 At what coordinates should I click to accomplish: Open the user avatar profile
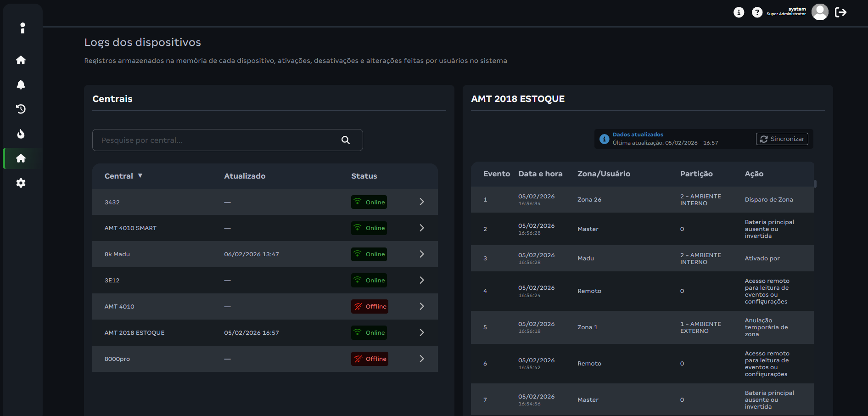click(820, 12)
